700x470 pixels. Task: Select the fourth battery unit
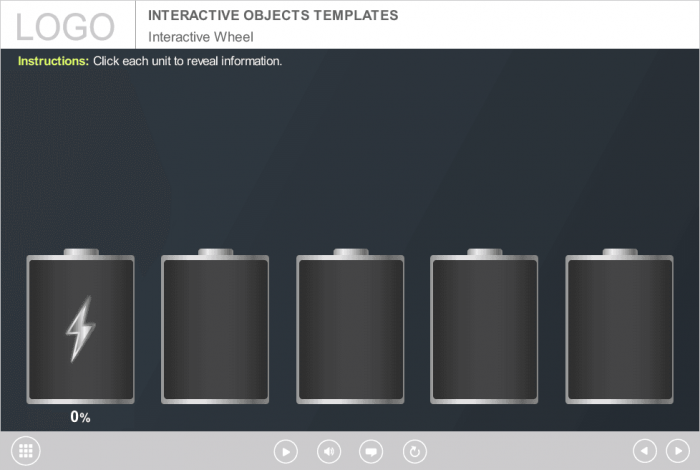pos(484,330)
